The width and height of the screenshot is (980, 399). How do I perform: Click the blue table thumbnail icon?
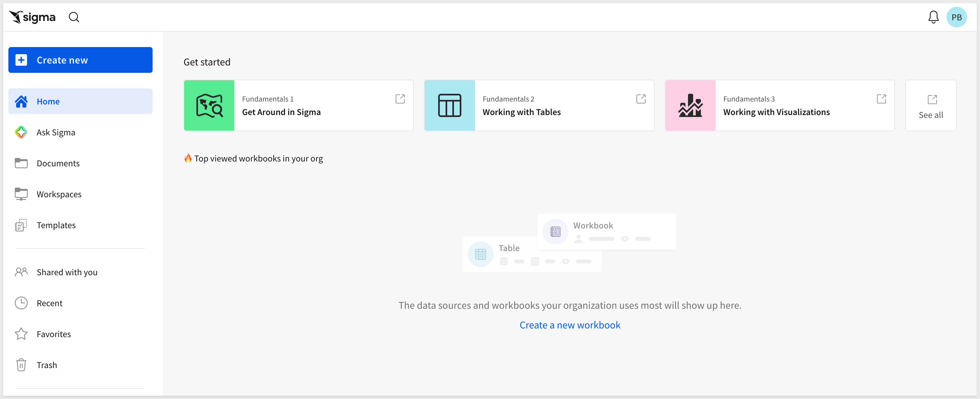[x=449, y=105]
